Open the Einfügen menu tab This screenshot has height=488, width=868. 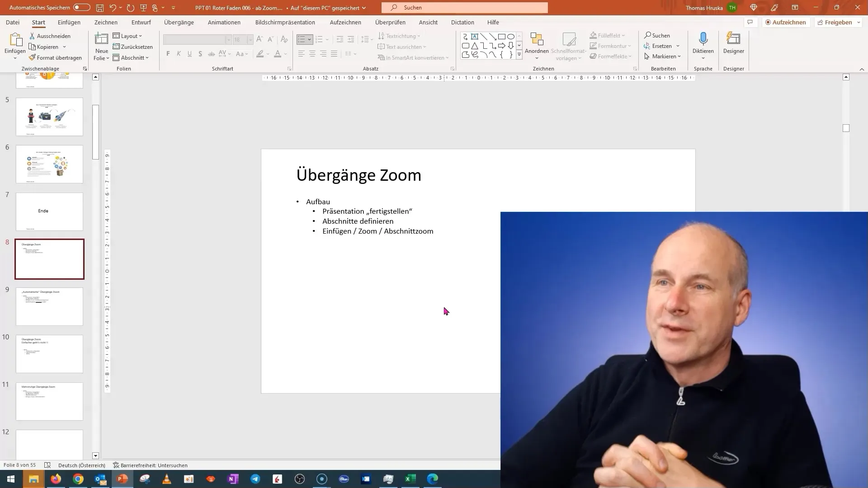tap(69, 22)
